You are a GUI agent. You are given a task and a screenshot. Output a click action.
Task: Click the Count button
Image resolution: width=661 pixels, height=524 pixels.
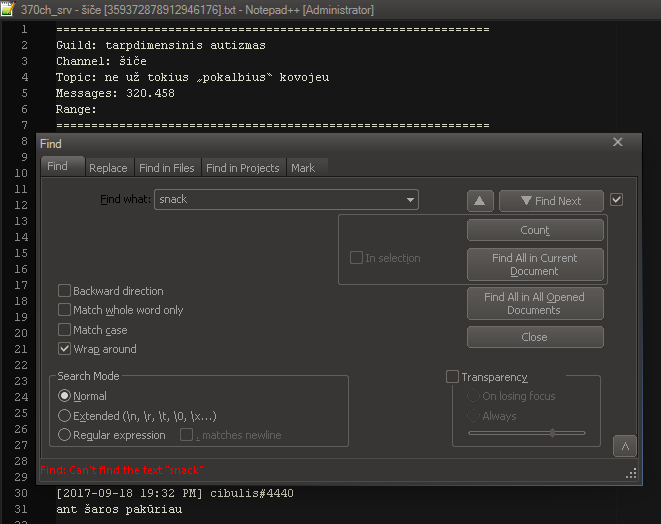pyautogui.click(x=535, y=230)
